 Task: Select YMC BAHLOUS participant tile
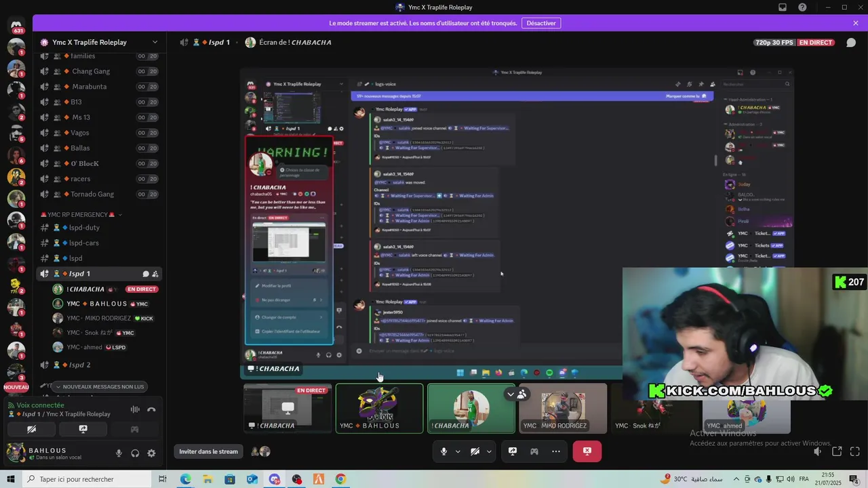380,408
